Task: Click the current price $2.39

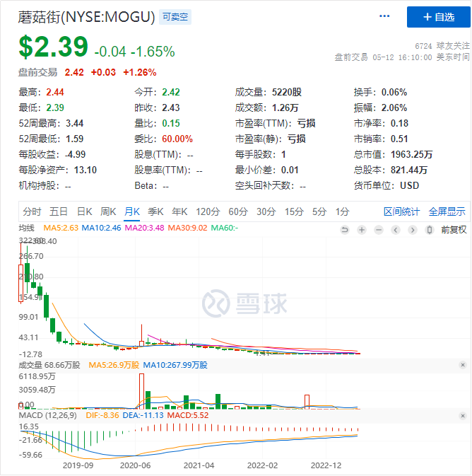Action: [x=54, y=47]
